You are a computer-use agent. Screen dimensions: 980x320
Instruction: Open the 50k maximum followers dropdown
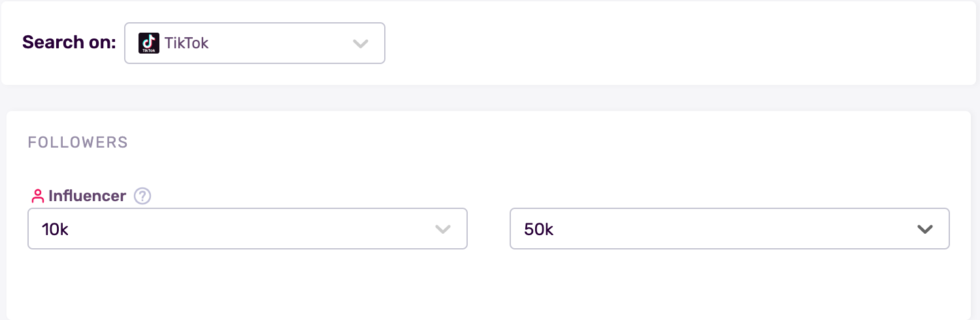(729, 229)
